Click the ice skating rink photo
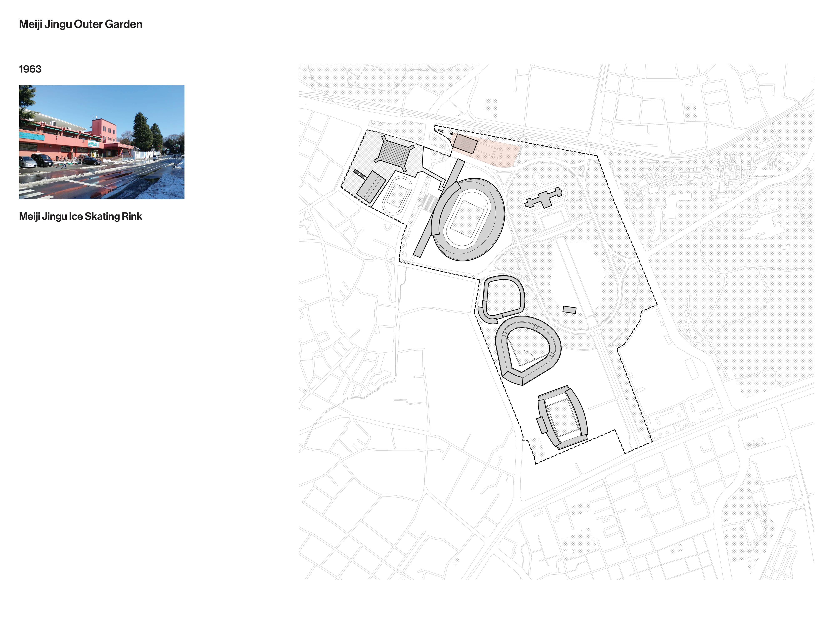The image size is (833, 644). coord(101,142)
